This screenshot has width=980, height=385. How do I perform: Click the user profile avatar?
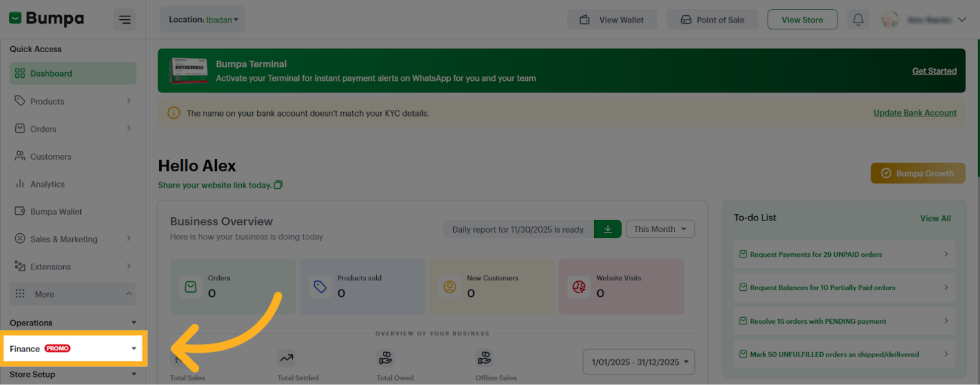click(890, 19)
